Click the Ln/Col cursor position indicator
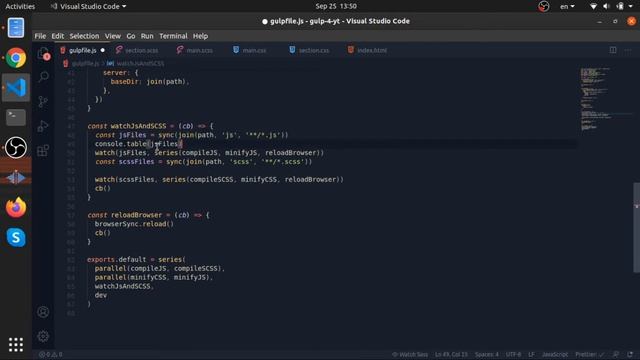This screenshot has width=640, height=360. [x=451, y=354]
